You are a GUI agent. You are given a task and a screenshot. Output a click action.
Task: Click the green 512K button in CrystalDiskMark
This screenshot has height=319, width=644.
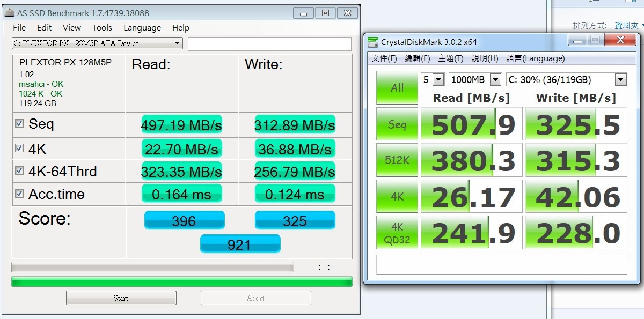(397, 160)
